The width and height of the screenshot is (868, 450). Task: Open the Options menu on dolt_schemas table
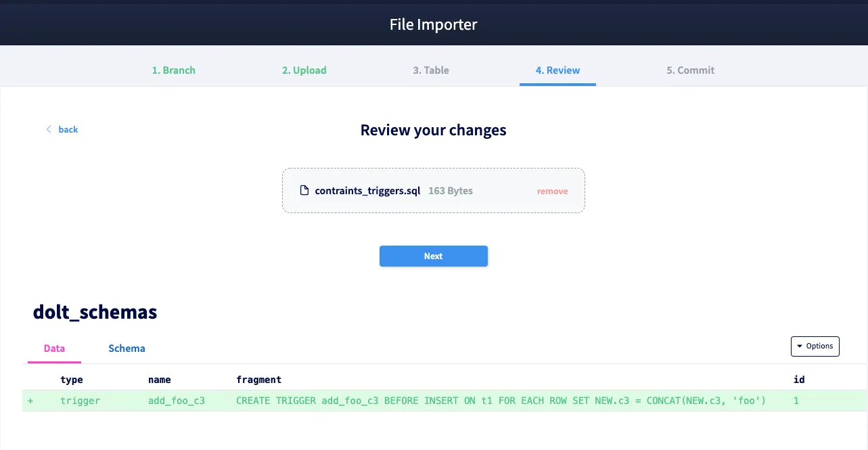pos(815,346)
